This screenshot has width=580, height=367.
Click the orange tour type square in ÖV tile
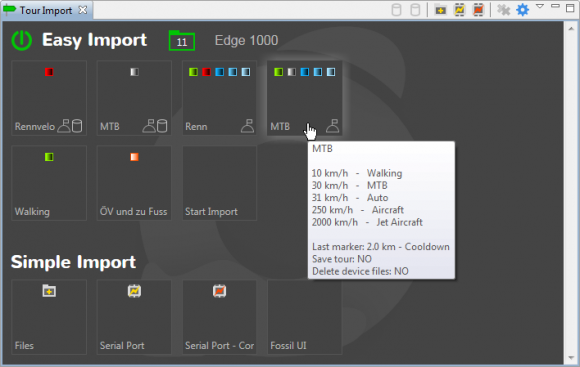pos(134,157)
